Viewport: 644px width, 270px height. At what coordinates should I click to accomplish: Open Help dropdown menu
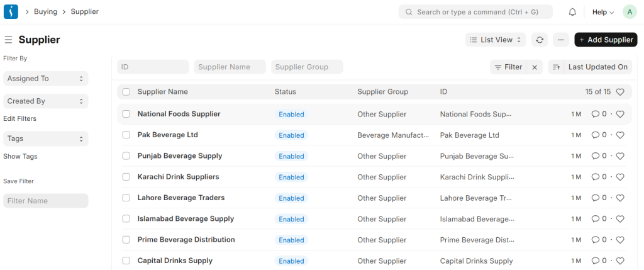(x=603, y=13)
